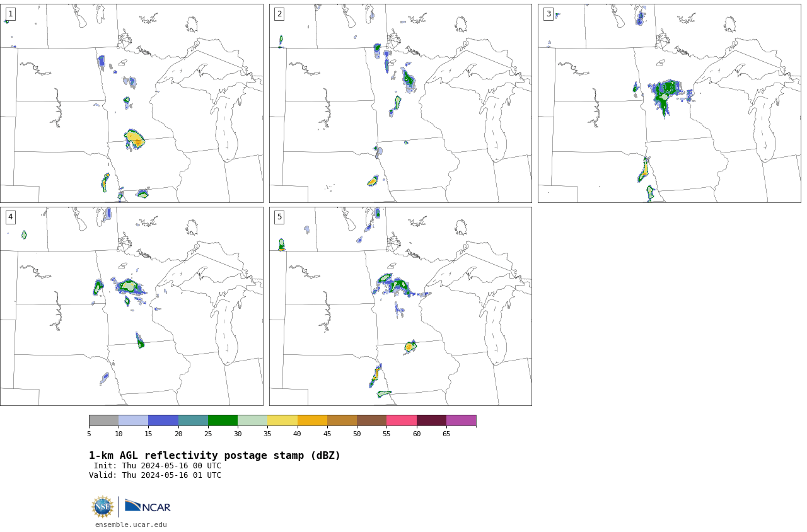Click the tan 45-50 dBZ color swatch
The image size is (807, 532).
[x=342, y=420]
